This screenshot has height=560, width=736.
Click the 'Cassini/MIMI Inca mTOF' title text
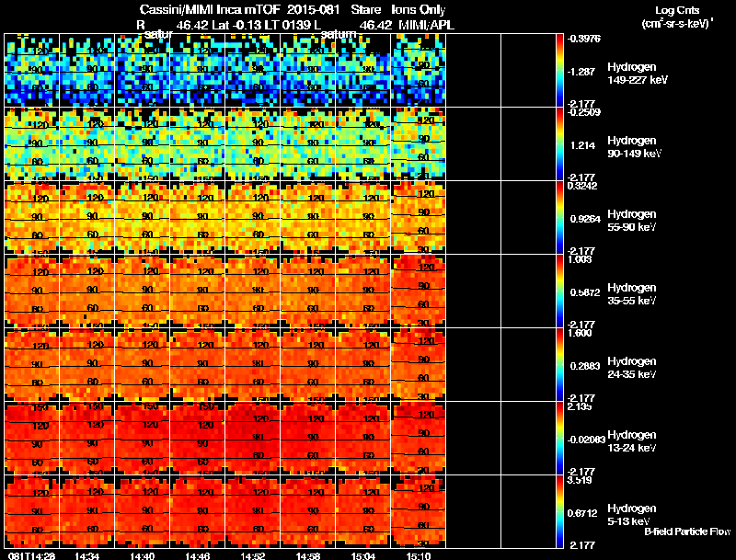pyautogui.click(x=210, y=10)
